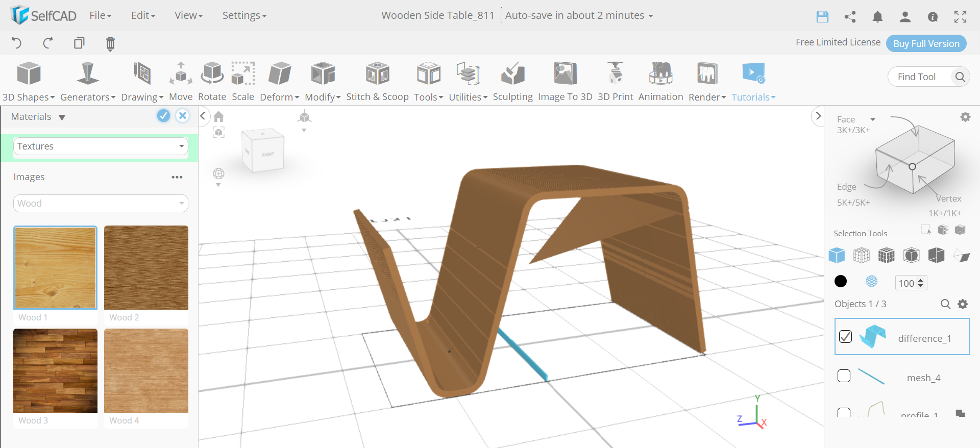Collapse the right side panel arrow
Screen dimensions: 980x448
(818, 116)
